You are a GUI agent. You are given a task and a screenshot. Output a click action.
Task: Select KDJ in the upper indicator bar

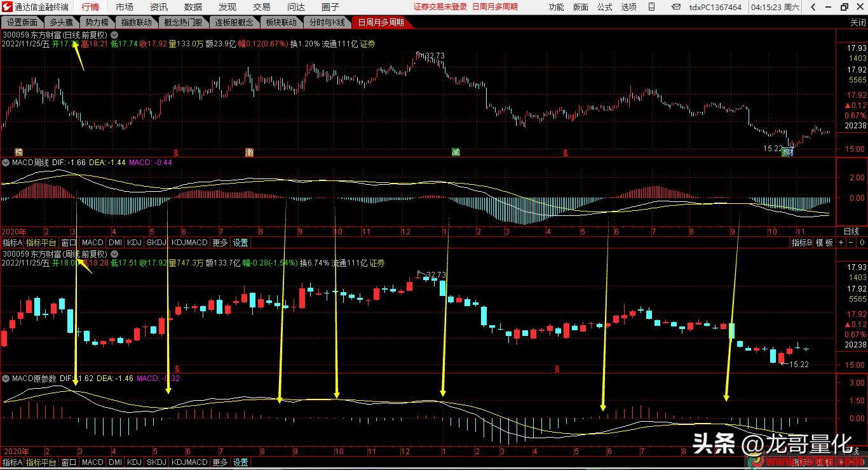pos(134,243)
